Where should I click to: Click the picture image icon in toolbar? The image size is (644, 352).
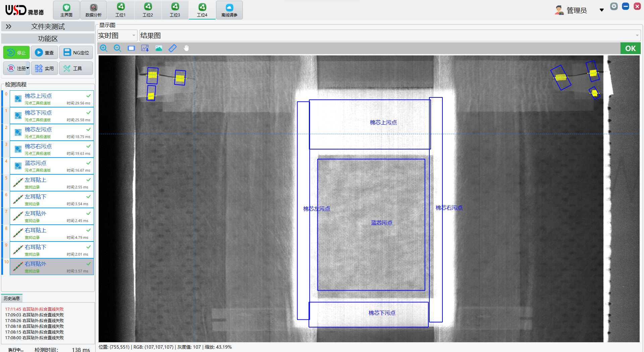coord(159,48)
